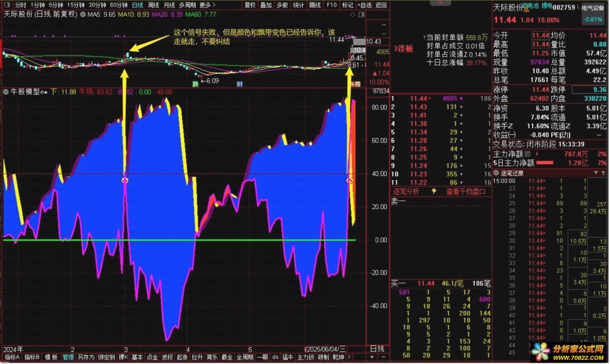The image size is (610, 364).
Task: Select the 乾坤 indicator tab
Action: click(x=338, y=357)
